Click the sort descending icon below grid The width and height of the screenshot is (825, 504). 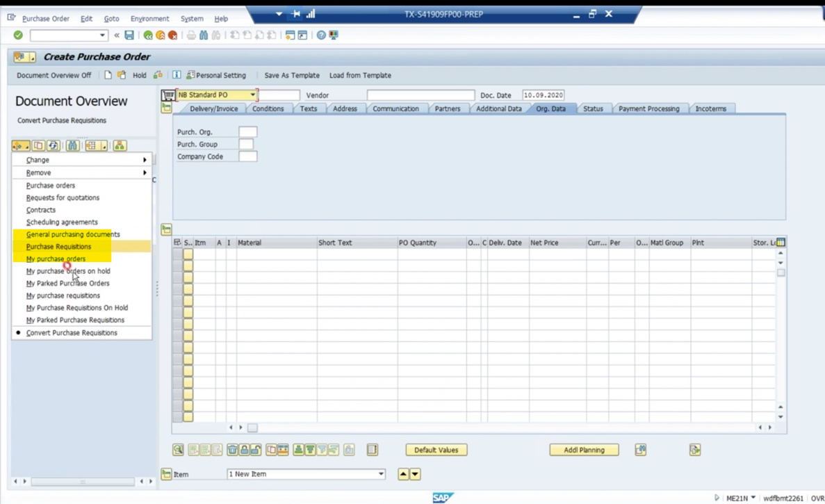tap(310, 450)
